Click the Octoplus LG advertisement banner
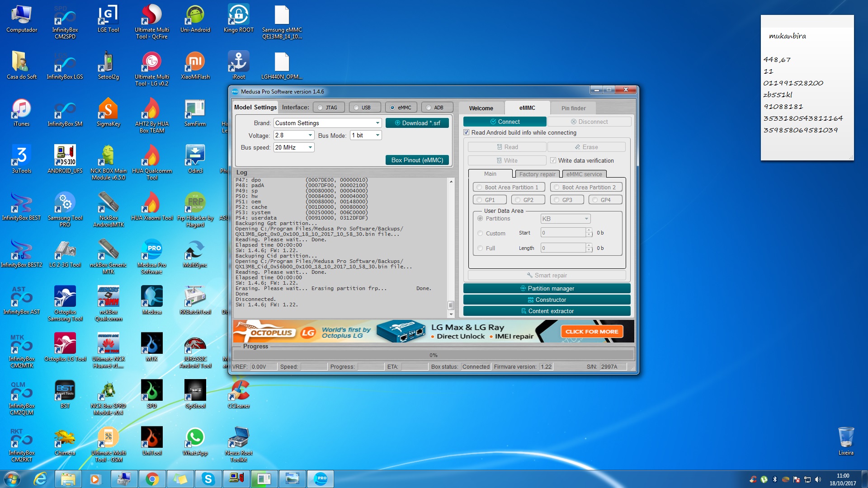 coord(433,331)
